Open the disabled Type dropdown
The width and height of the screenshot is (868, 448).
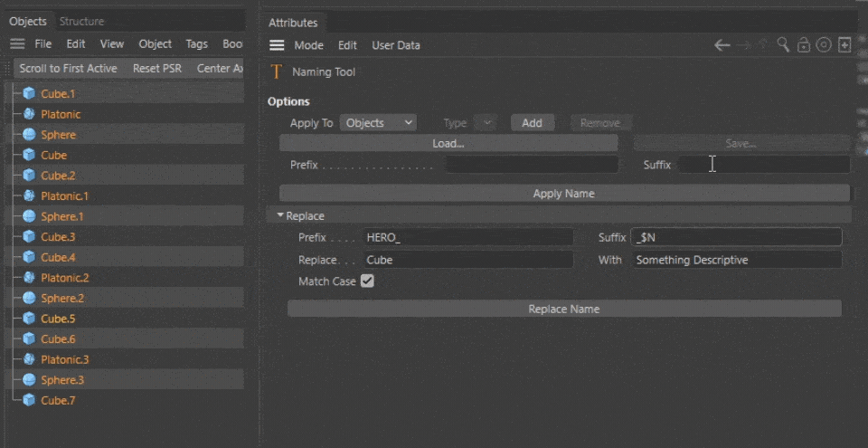(x=486, y=123)
